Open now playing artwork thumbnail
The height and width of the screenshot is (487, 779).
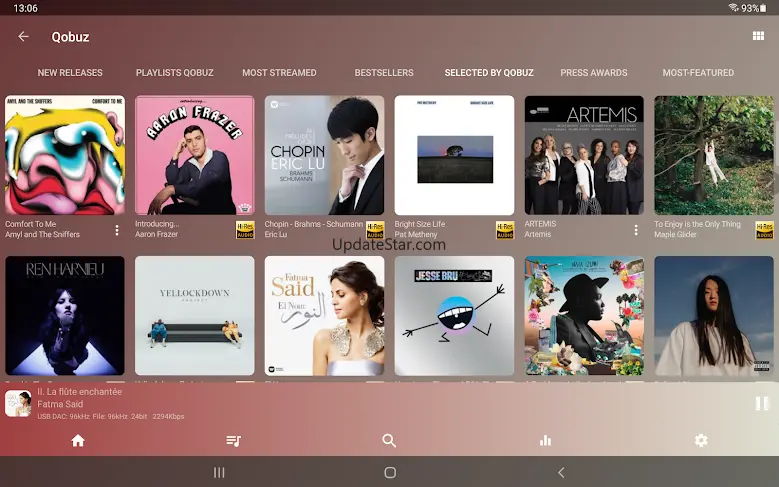click(18, 403)
